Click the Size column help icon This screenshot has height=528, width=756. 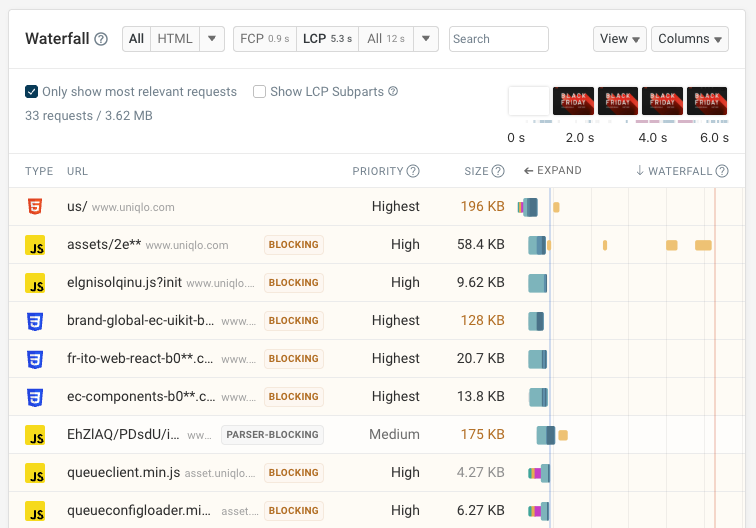499,171
